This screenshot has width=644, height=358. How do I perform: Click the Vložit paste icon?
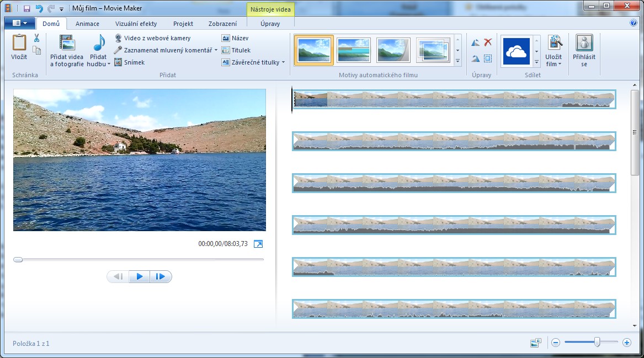coord(19,42)
